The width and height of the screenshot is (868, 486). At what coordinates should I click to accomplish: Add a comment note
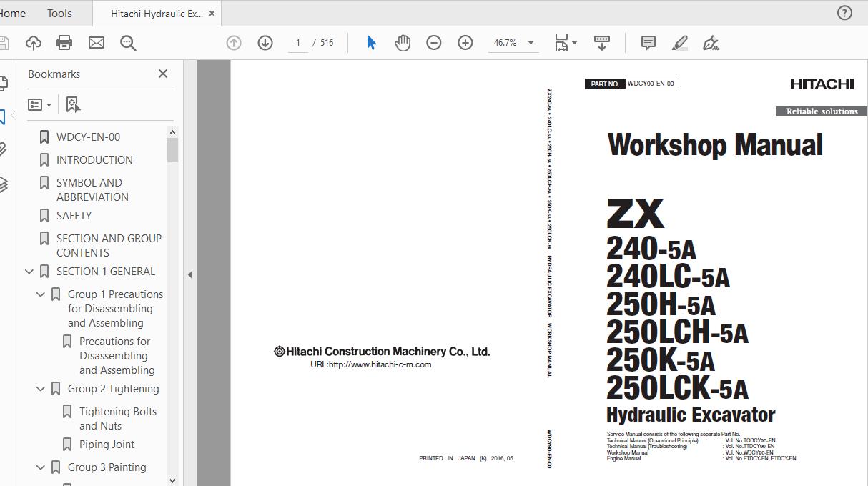click(648, 43)
